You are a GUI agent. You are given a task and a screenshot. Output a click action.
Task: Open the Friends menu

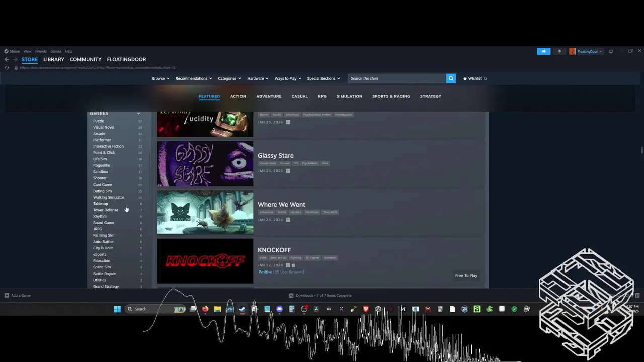[x=41, y=51]
